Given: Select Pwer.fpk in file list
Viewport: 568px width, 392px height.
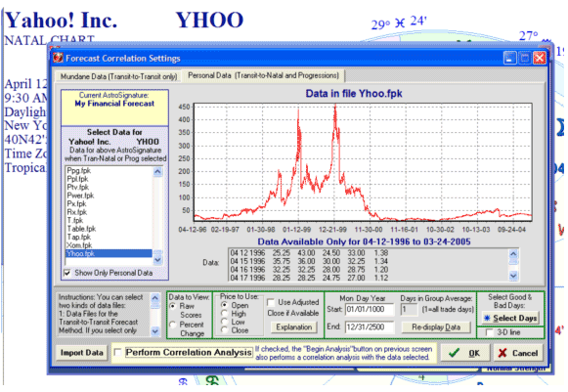Looking at the screenshot, I should click(109, 196).
